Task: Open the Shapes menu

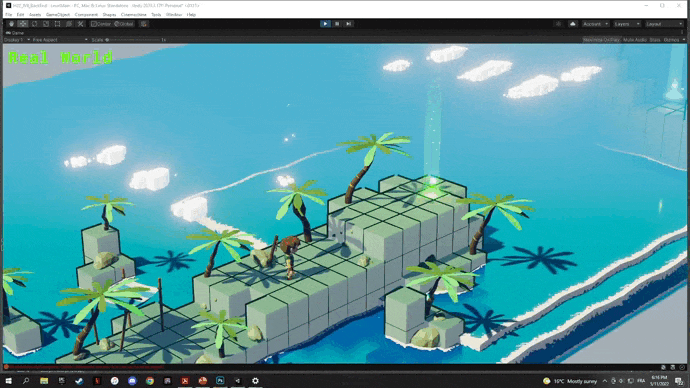Action: pos(109,15)
